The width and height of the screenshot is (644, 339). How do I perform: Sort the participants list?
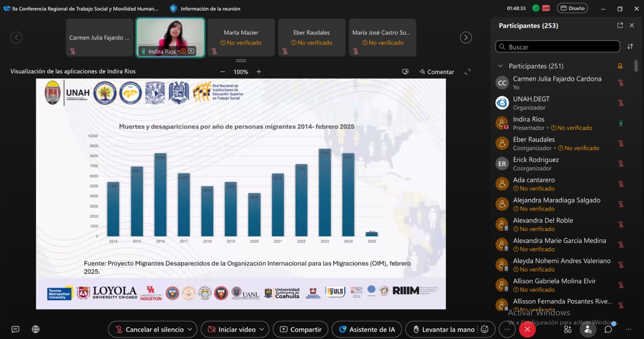[630, 47]
